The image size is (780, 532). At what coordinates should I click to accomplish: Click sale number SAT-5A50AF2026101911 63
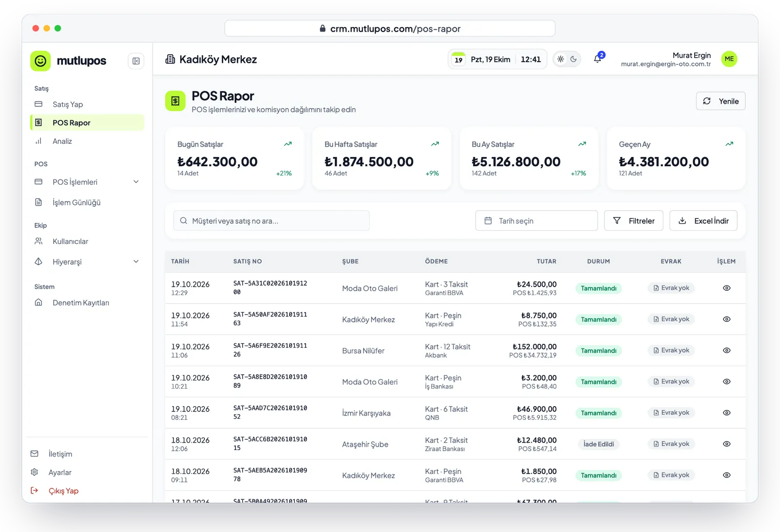[270, 319]
